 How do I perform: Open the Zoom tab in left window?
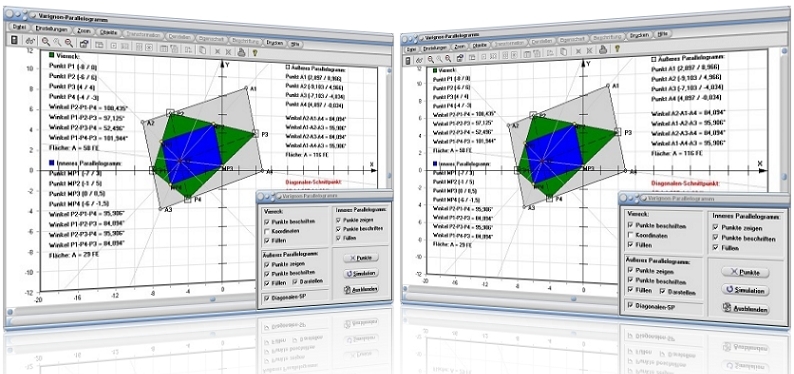(x=84, y=31)
